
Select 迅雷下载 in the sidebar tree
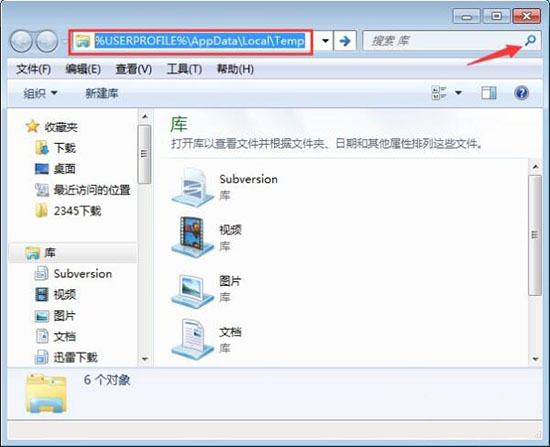tap(75, 358)
